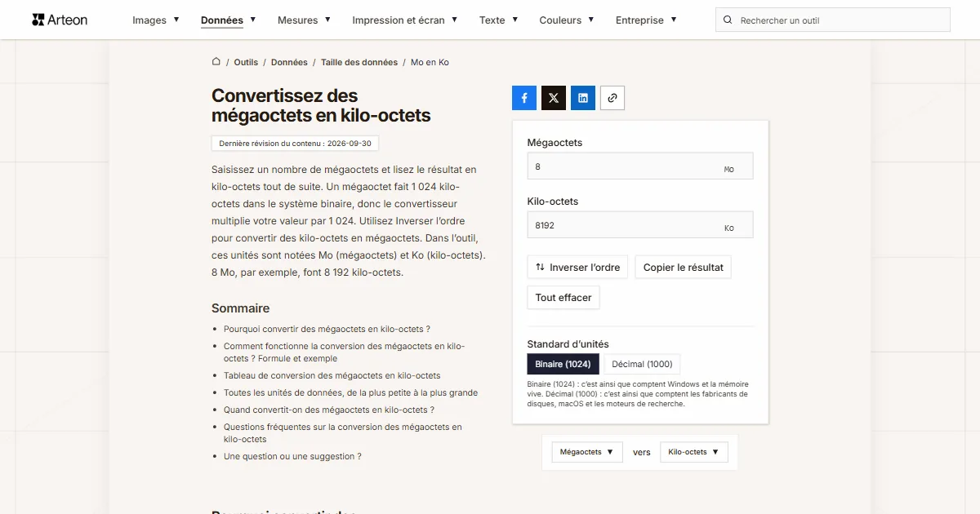This screenshot has height=514, width=980.
Task: Click the Inverser l'ordre button
Action: [577, 268]
